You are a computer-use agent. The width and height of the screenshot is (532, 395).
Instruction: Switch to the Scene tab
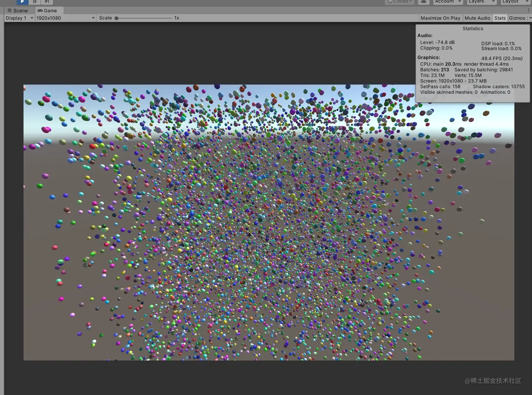[18, 11]
